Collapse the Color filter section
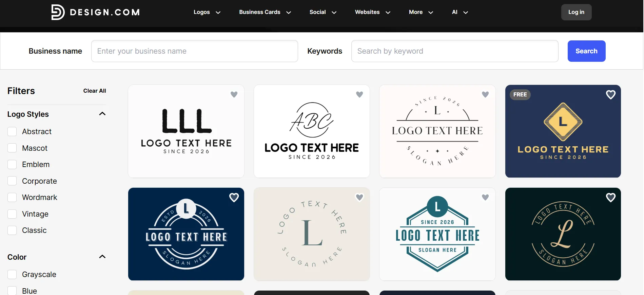Screen dimensions: 644x295 (x=102, y=257)
